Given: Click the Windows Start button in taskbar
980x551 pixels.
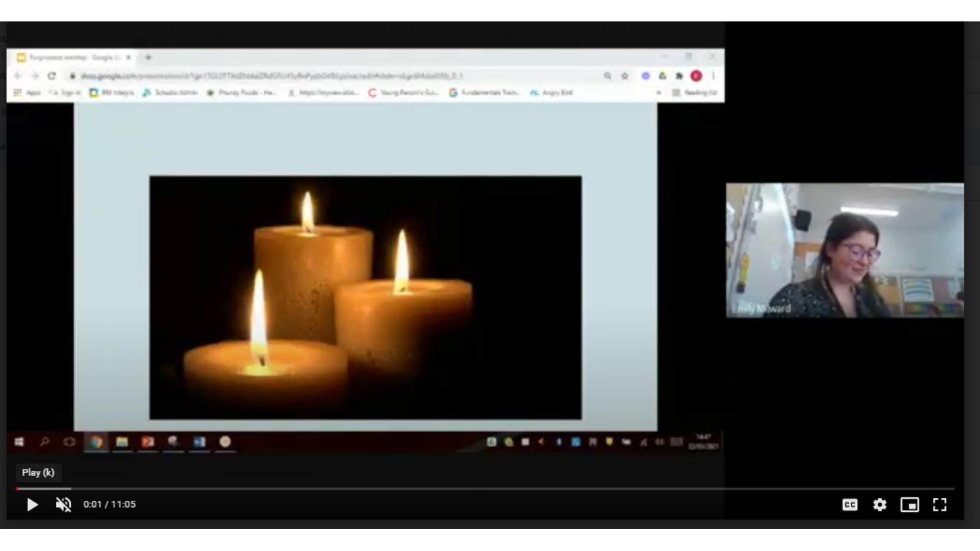Looking at the screenshot, I should (19, 441).
